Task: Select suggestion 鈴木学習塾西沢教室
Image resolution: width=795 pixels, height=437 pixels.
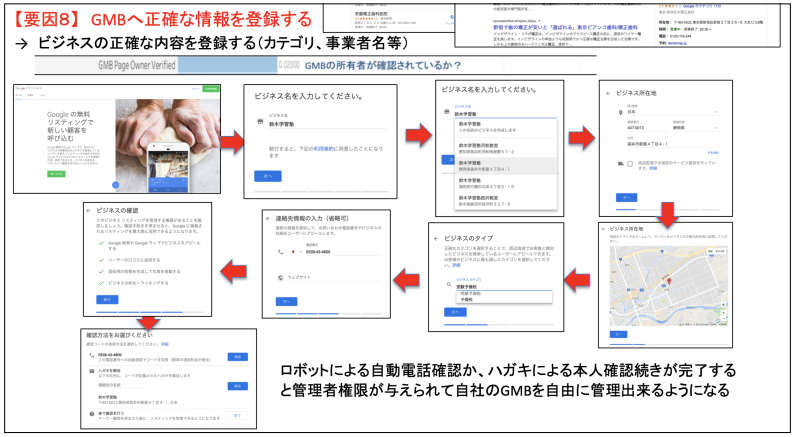Action: click(x=505, y=200)
